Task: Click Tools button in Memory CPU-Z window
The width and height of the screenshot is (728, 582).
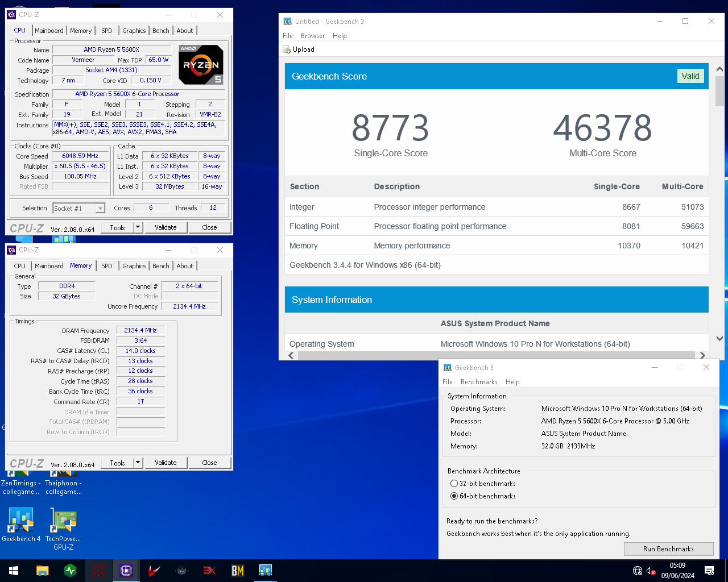Action: coord(117,463)
